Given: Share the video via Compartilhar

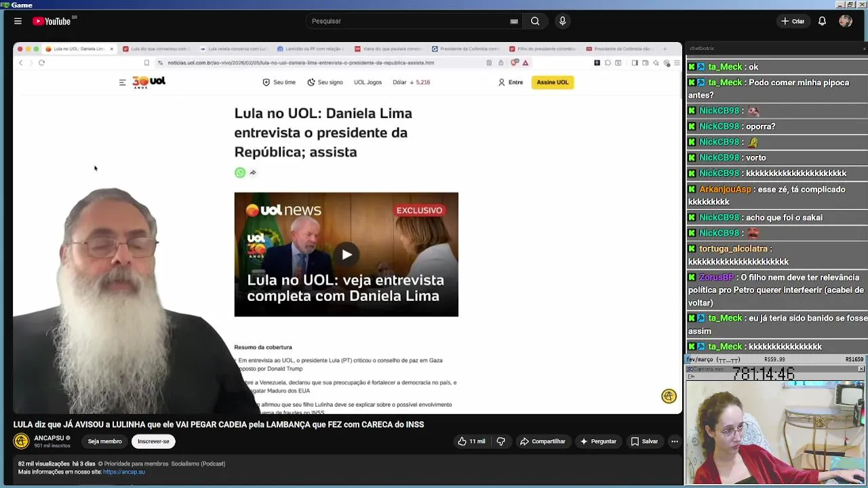Looking at the screenshot, I should click(x=542, y=441).
